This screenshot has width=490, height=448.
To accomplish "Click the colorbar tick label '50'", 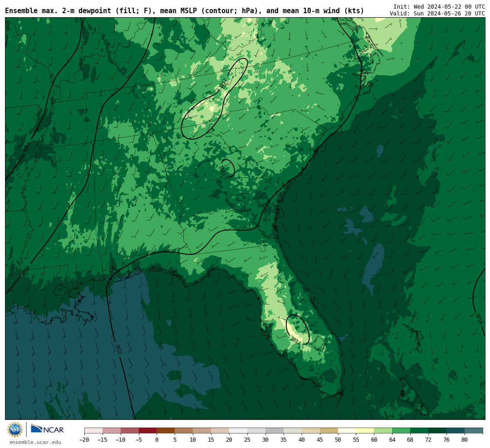I will 338,439.
